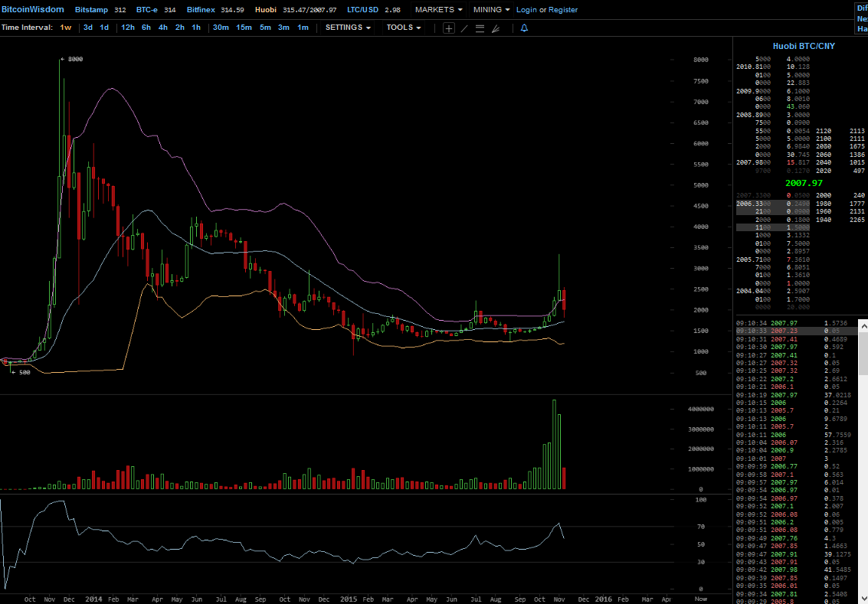Click the Huobi BTC/CNY panel title

click(804, 46)
